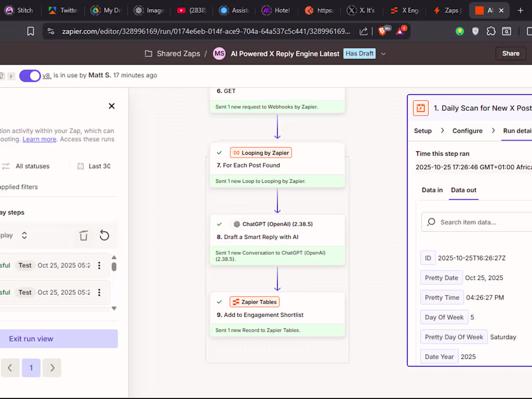Screen dimensions: 532x399
Task: Select the second Oct 25, 2025 Test run
Action: tap(54, 293)
